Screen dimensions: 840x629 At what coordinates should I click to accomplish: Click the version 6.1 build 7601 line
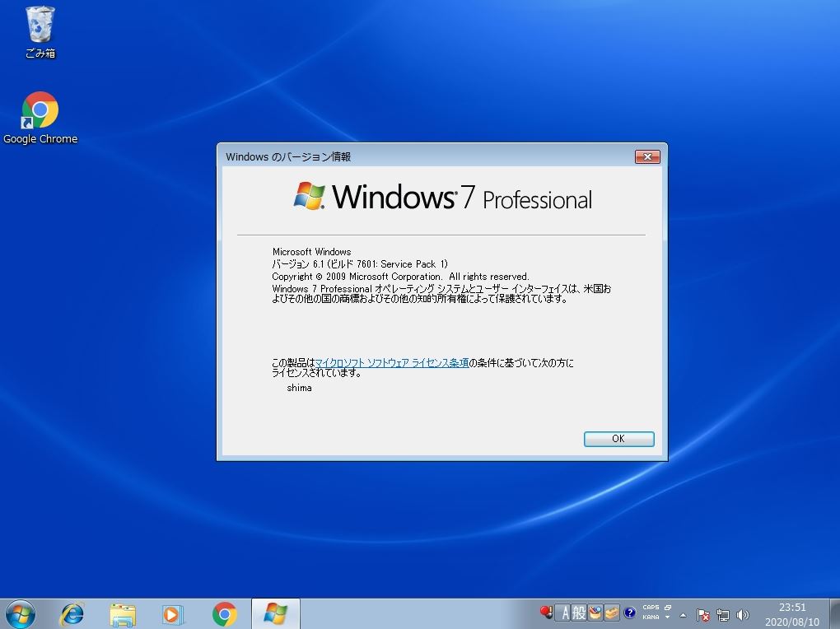pyautogui.click(x=359, y=264)
